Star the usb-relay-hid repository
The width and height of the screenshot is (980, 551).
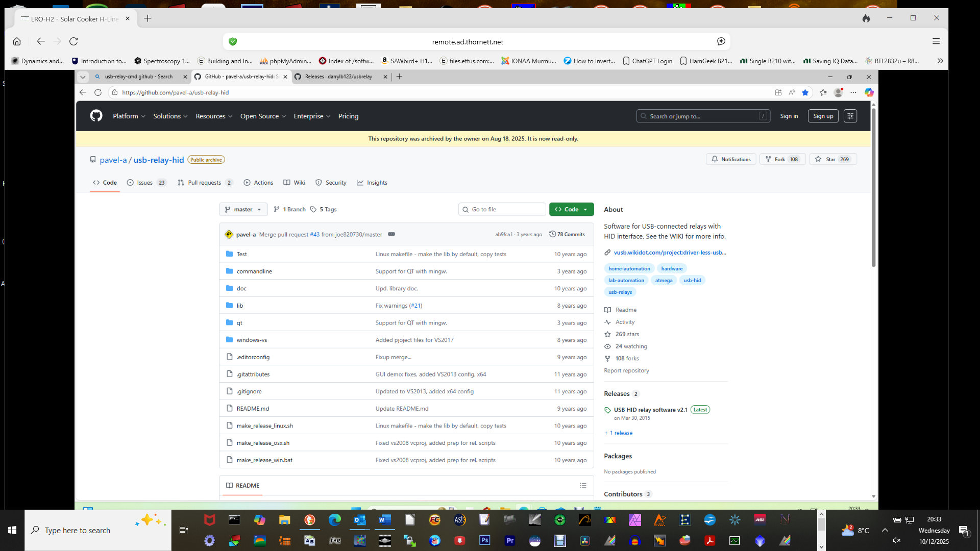[832, 159]
